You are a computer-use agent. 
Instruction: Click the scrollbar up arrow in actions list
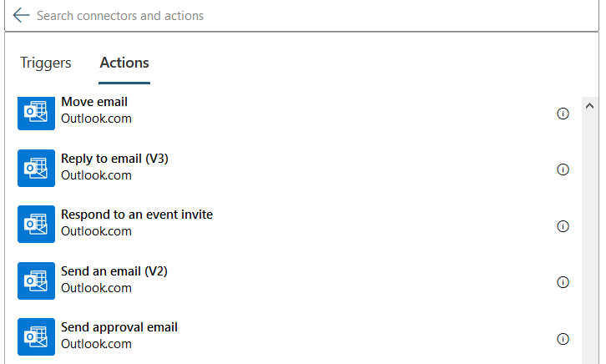pyautogui.click(x=588, y=107)
